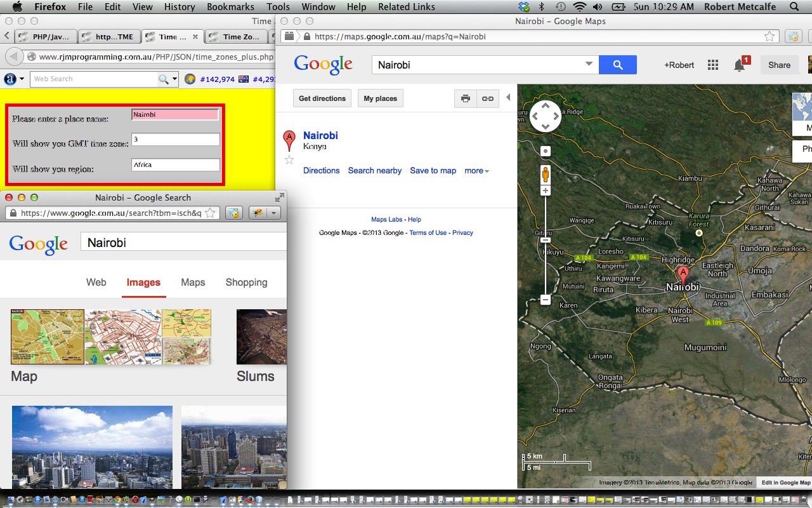Open the Apple menu
Viewport: 812px width, 508px height.
click(x=17, y=7)
